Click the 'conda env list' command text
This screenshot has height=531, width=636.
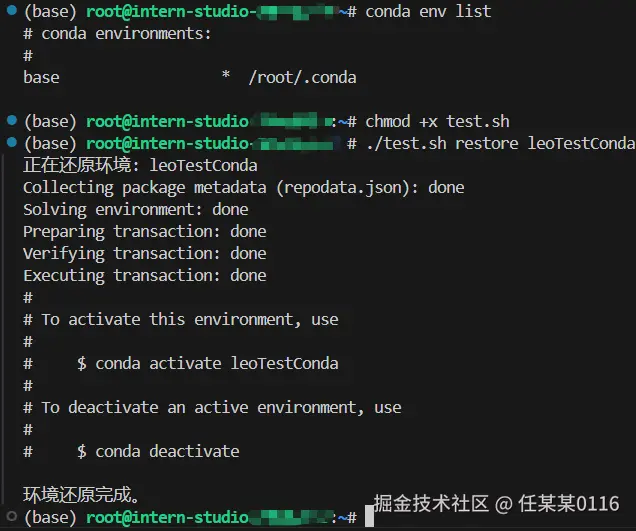click(428, 11)
